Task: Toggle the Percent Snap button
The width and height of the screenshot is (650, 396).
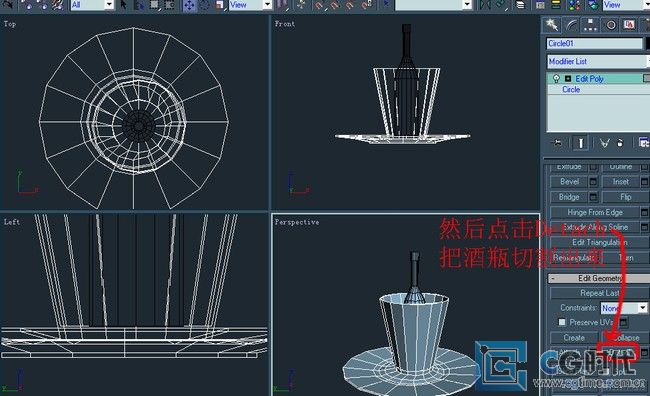Action: pyautogui.click(x=349, y=5)
